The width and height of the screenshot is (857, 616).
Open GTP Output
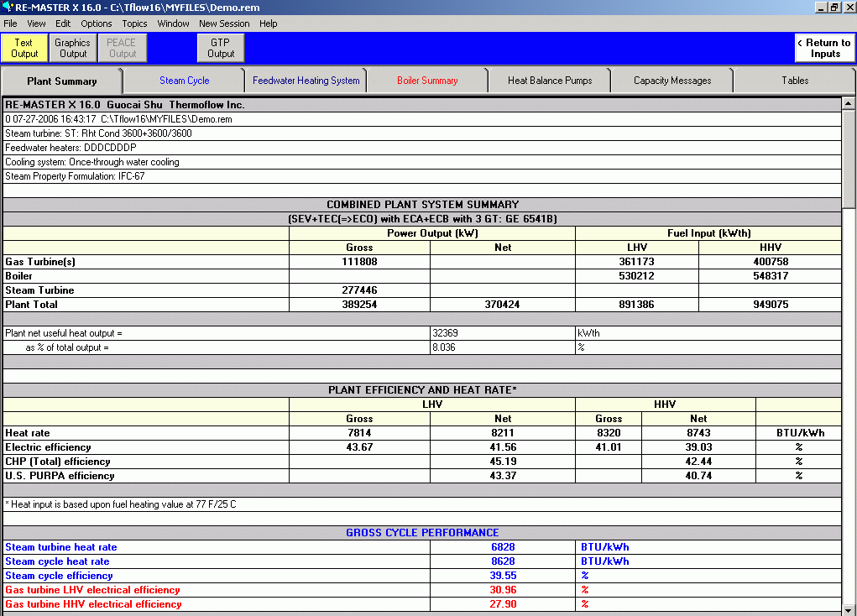pos(220,48)
